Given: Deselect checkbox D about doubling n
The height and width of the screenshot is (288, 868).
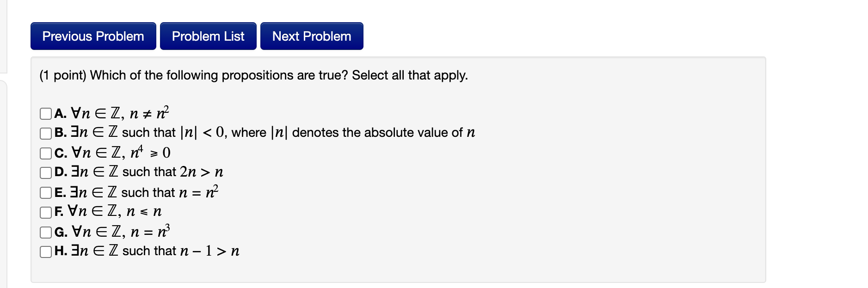Looking at the screenshot, I should [46, 172].
